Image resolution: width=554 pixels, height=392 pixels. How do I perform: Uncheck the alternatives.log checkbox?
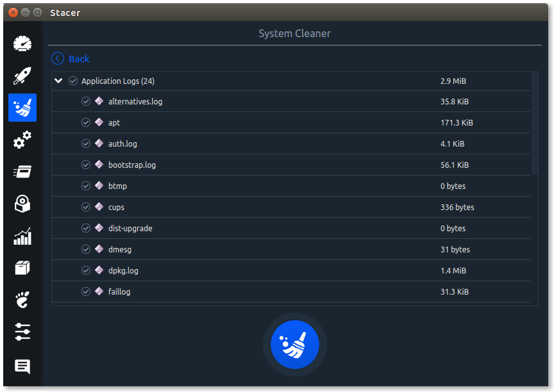pyautogui.click(x=86, y=102)
